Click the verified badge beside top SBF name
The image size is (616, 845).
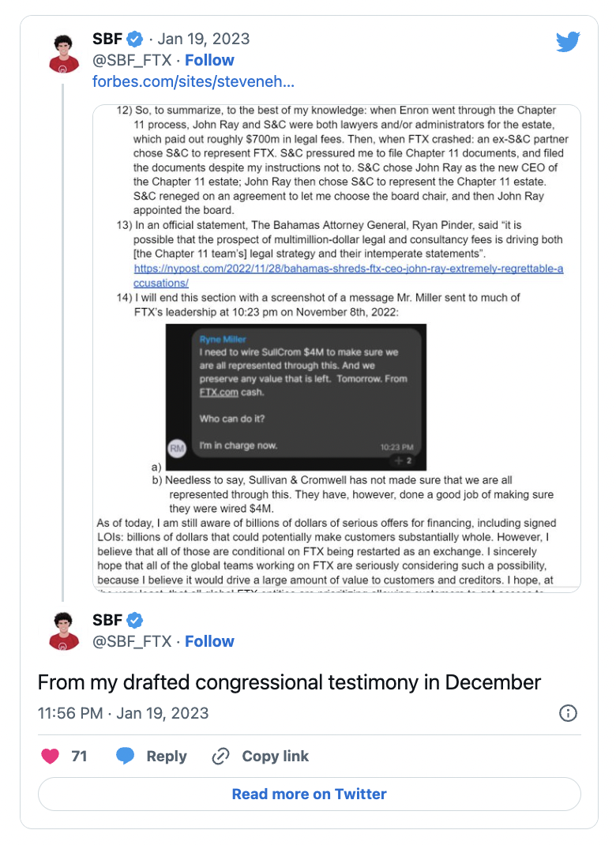point(135,39)
